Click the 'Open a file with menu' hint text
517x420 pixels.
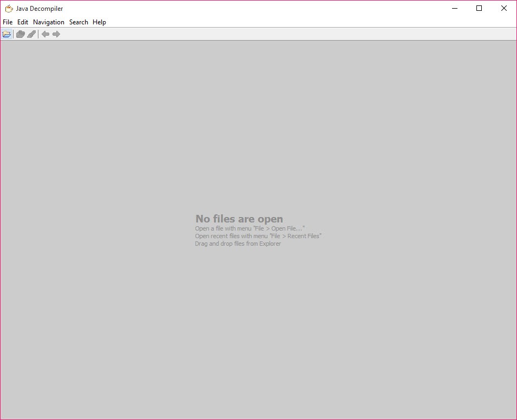click(x=250, y=228)
